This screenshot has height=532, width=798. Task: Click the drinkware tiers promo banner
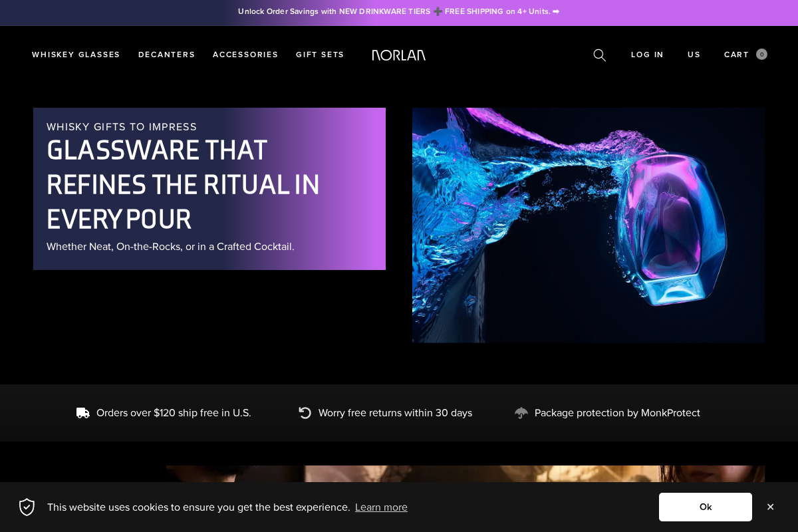pos(399,11)
